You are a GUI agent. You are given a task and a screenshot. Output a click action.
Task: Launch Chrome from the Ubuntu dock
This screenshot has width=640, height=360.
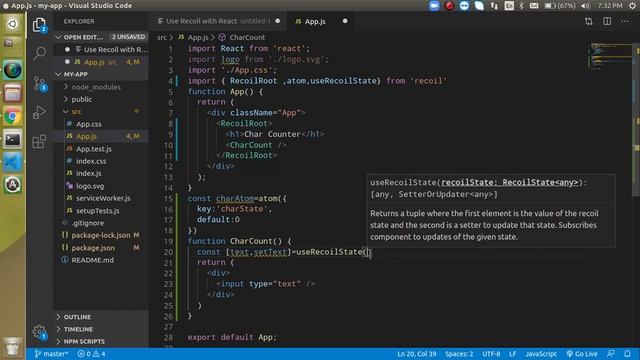point(13,117)
